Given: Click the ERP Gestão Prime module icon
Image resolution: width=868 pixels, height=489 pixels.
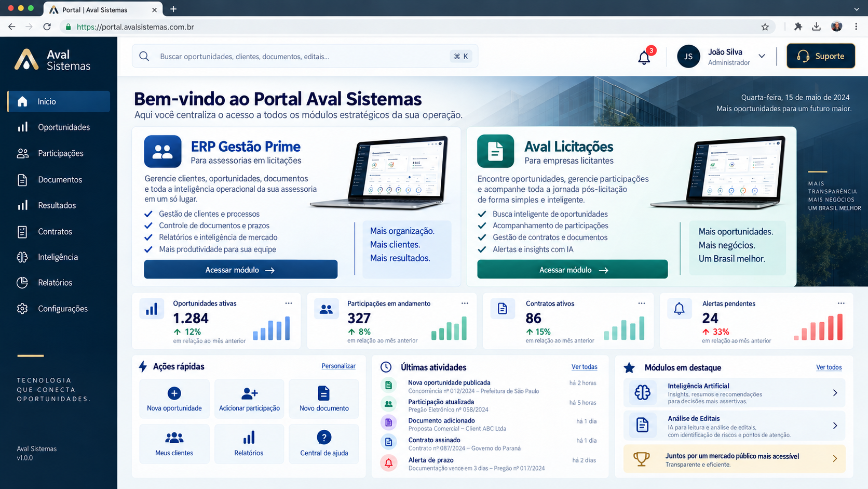Looking at the screenshot, I should point(162,151).
